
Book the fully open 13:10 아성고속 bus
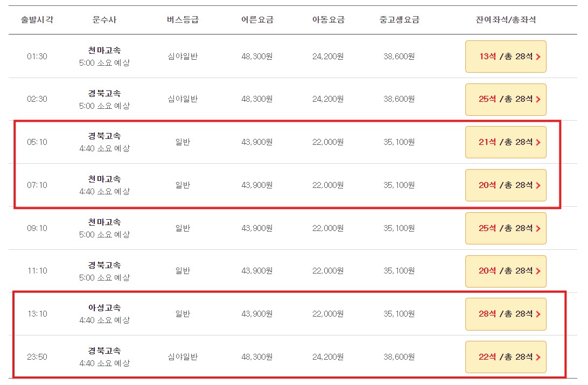coord(505,314)
